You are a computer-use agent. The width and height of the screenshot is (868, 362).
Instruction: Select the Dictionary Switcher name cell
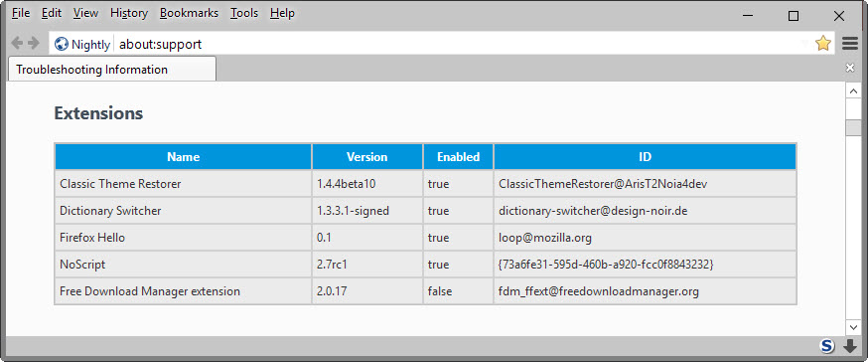(183, 211)
